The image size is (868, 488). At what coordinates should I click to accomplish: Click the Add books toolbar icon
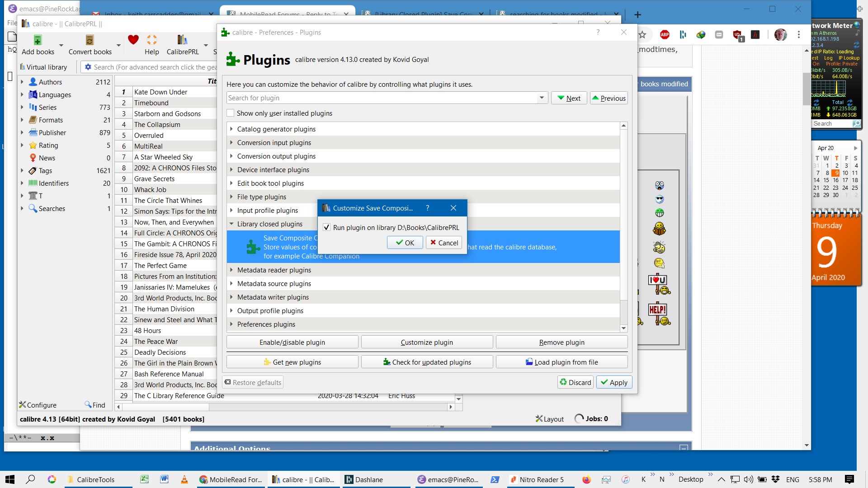point(38,40)
